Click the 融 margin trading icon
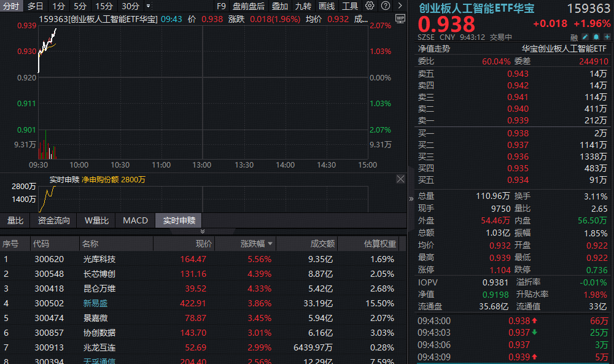Screen dimensions: 614x364 [573, 37]
